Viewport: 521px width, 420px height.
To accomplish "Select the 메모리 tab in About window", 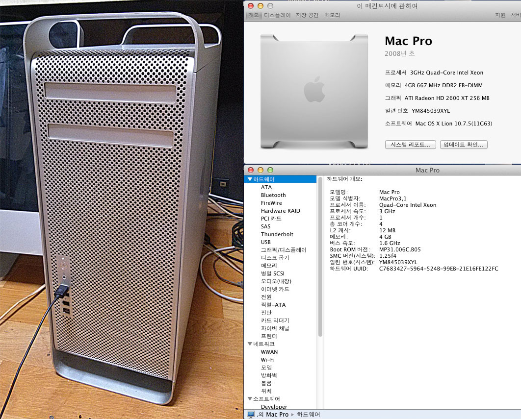I will click(332, 15).
